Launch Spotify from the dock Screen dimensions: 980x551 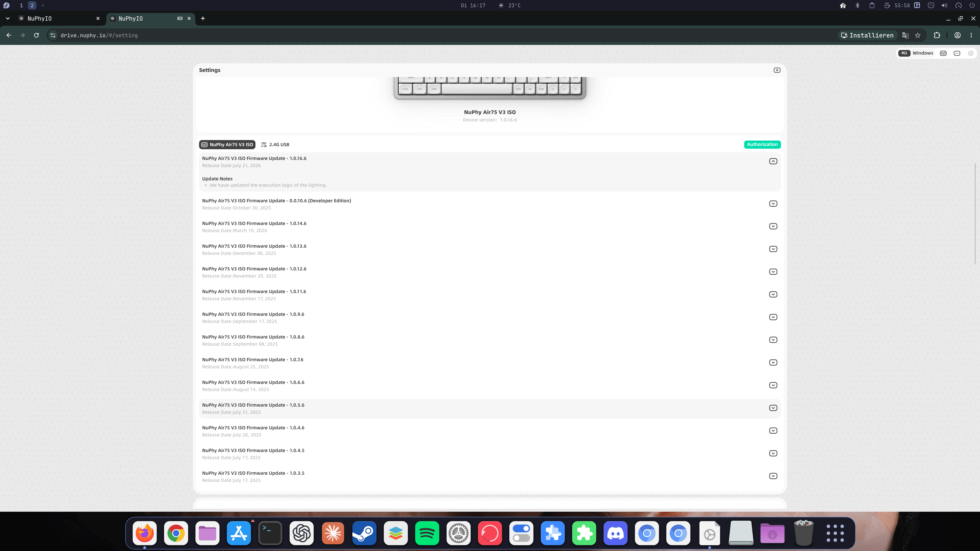tap(427, 533)
